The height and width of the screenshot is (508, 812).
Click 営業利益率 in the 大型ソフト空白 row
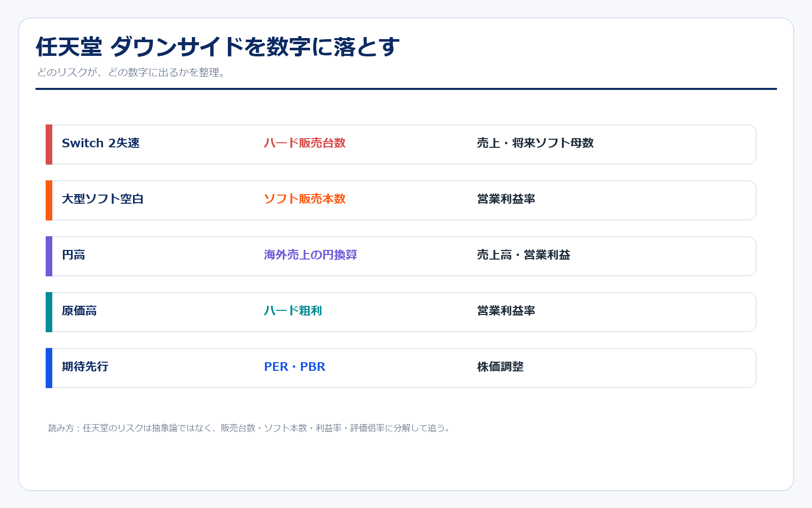(x=506, y=199)
